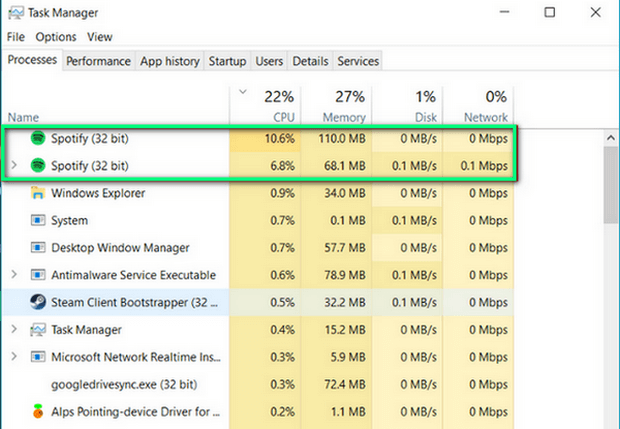Click the Task Manager process row icon

coord(38,329)
